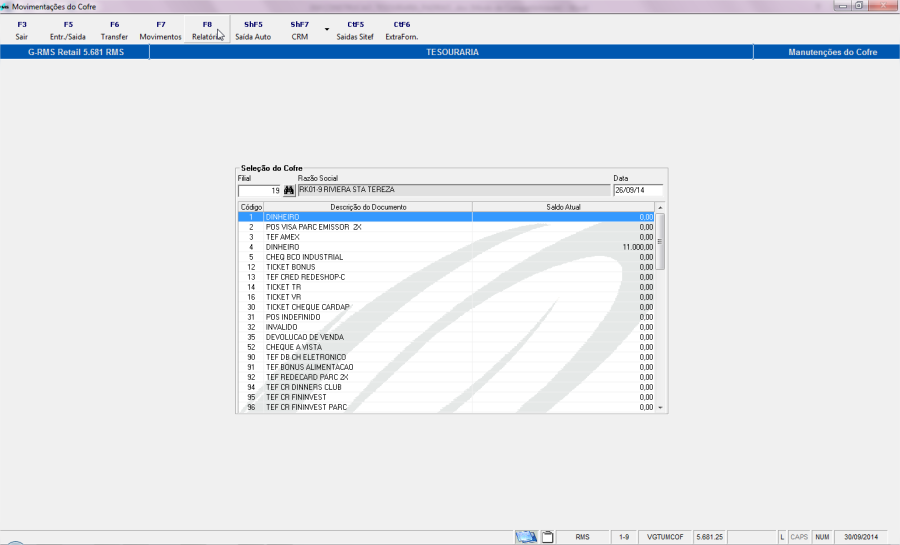This screenshot has width=900, height=545.
Task: Restore the Movimentações do Cofre window
Action: [x=859, y=6]
